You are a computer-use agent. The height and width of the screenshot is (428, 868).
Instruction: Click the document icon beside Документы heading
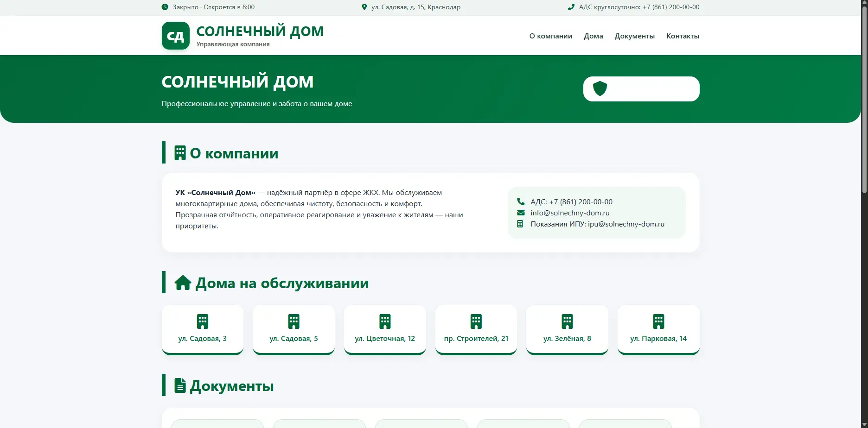pyautogui.click(x=180, y=385)
